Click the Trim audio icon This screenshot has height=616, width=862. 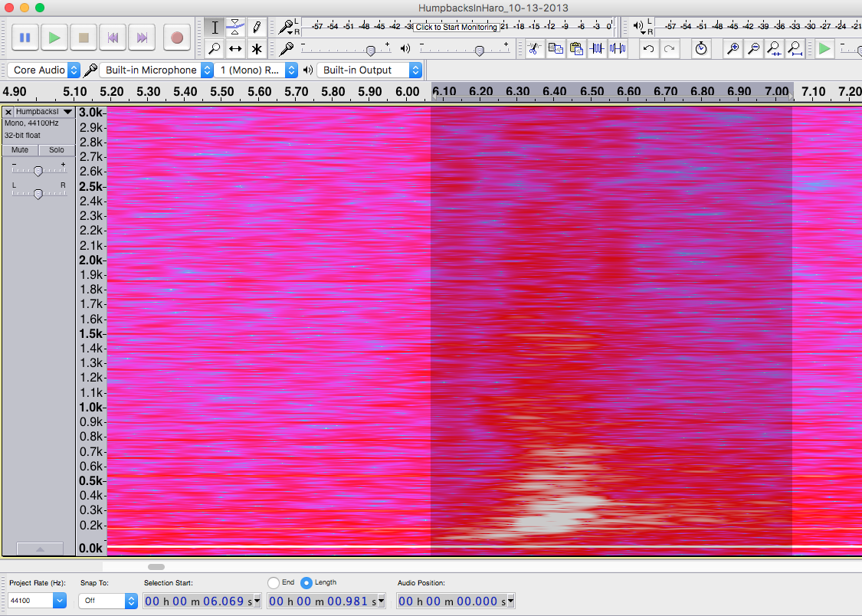tap(598, 49)
